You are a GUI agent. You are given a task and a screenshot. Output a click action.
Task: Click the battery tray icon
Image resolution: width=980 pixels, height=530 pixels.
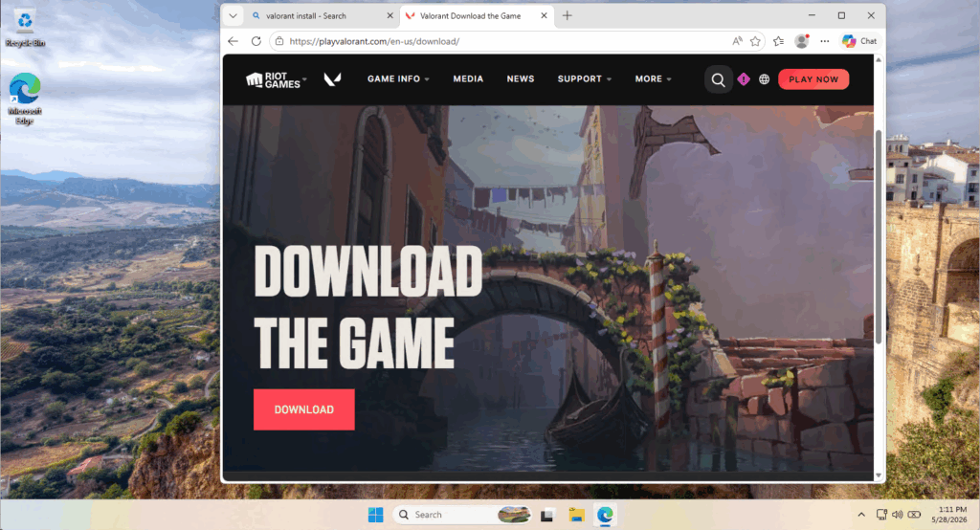coord(914,515)
